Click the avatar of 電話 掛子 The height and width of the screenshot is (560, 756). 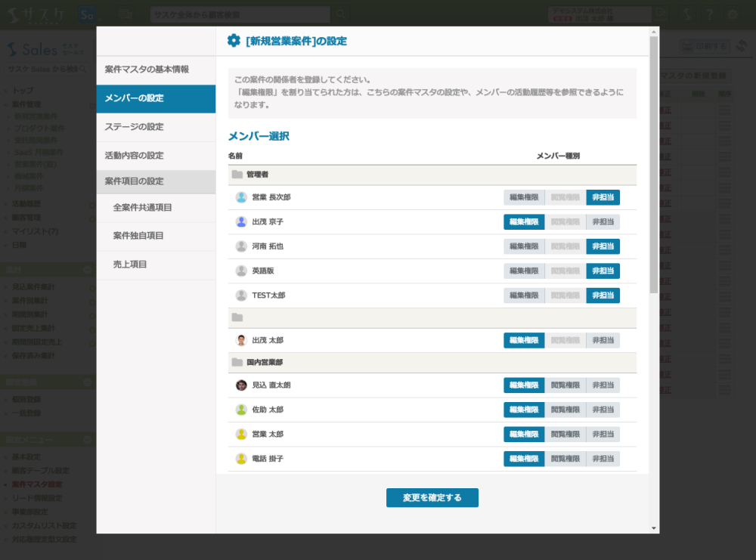point(241,459)
